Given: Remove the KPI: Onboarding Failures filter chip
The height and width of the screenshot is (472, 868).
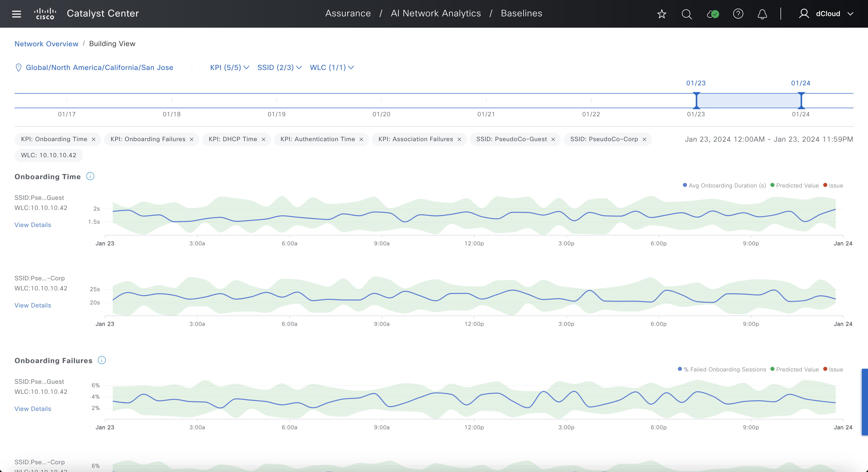Looking at the screenshot, I should tap(192, 139).
